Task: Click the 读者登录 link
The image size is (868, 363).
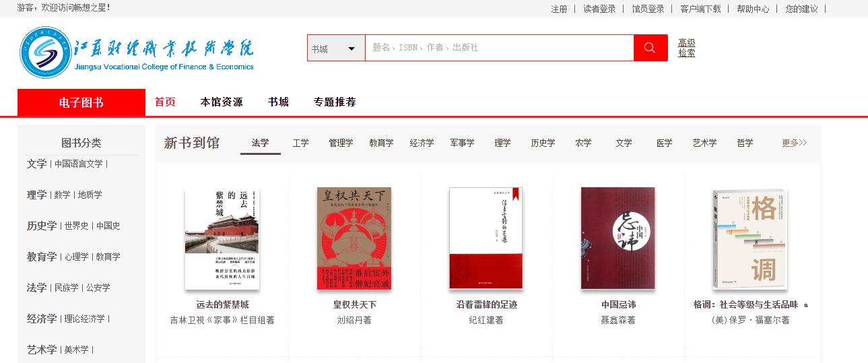Action: pos(599,9)
